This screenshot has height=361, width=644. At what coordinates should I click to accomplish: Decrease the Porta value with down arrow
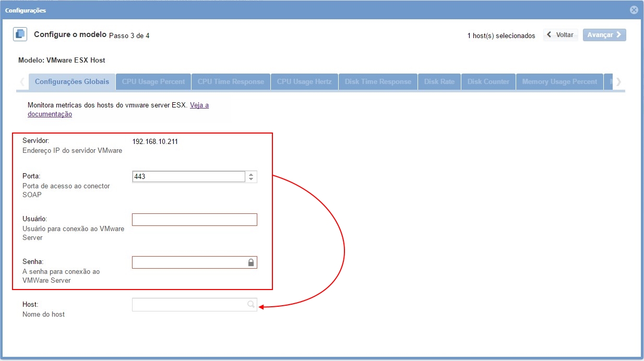click(x=251, y=179)
